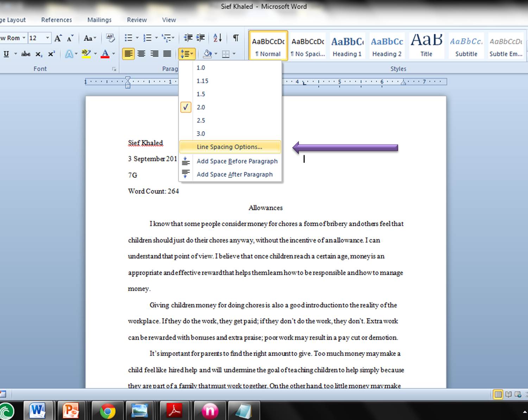Toggle subscript formatting
The width and height of the screenshot is (528, 420).
(x=39, y=54)
